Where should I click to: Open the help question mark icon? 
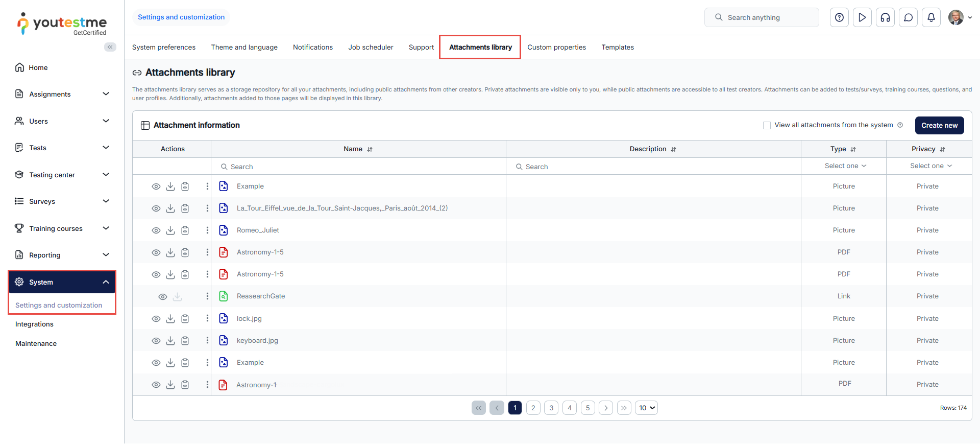coord(839,17)
